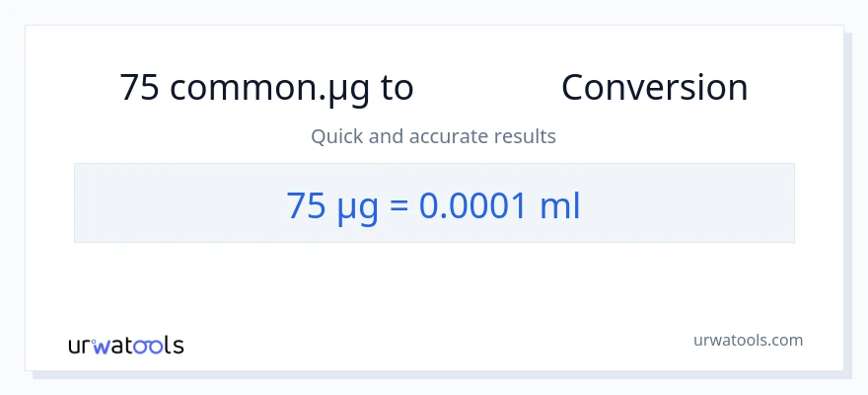868x395 pixels.
Task: Open the urwatools.com link
Action: pyautogui.click(x=748, y=340)
